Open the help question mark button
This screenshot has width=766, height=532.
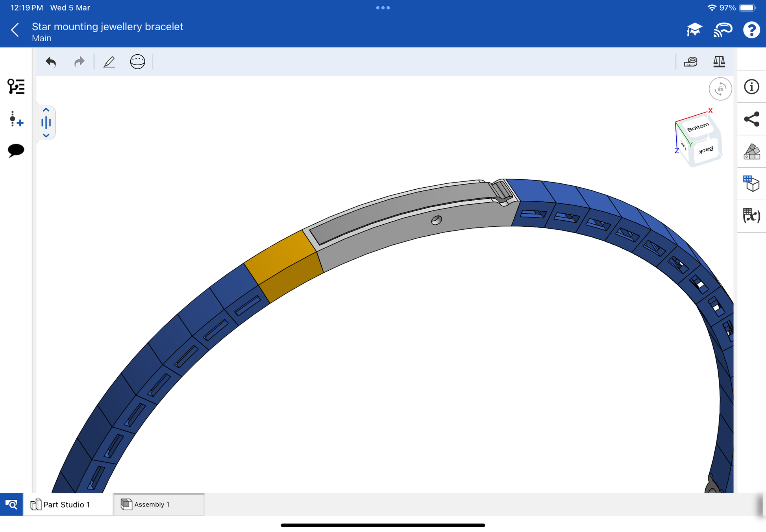[751, 30]
